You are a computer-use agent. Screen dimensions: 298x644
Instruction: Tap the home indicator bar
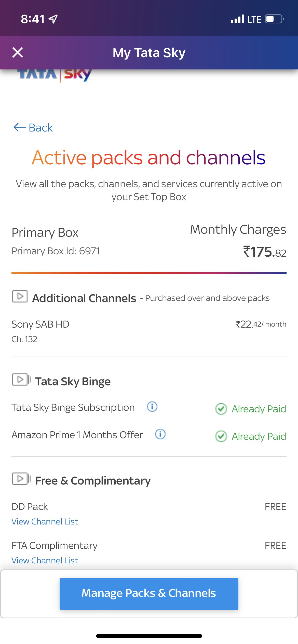click(149, 636)
